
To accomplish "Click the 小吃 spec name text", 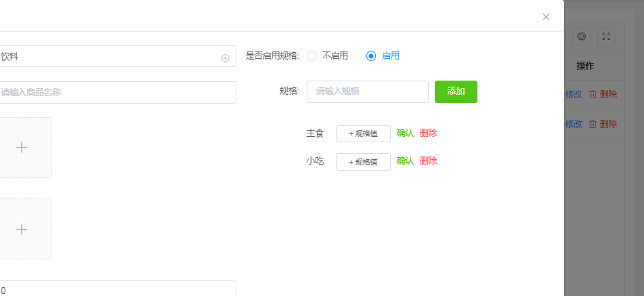I will (x=315, y=161).
